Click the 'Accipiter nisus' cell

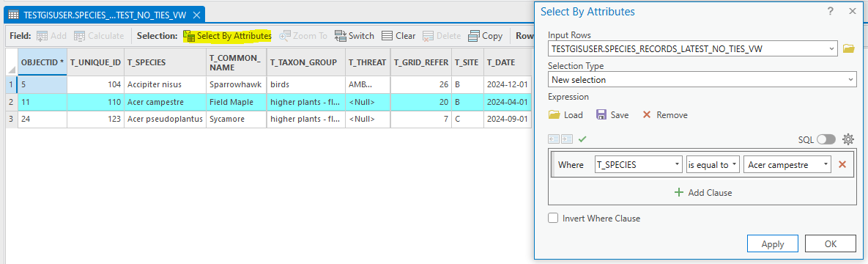click(x=165, y=85)
